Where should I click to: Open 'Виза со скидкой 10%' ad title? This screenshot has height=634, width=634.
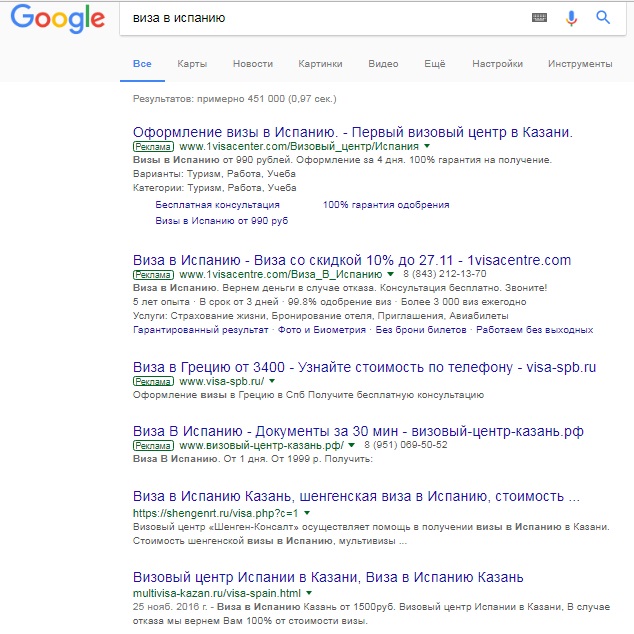352,260
